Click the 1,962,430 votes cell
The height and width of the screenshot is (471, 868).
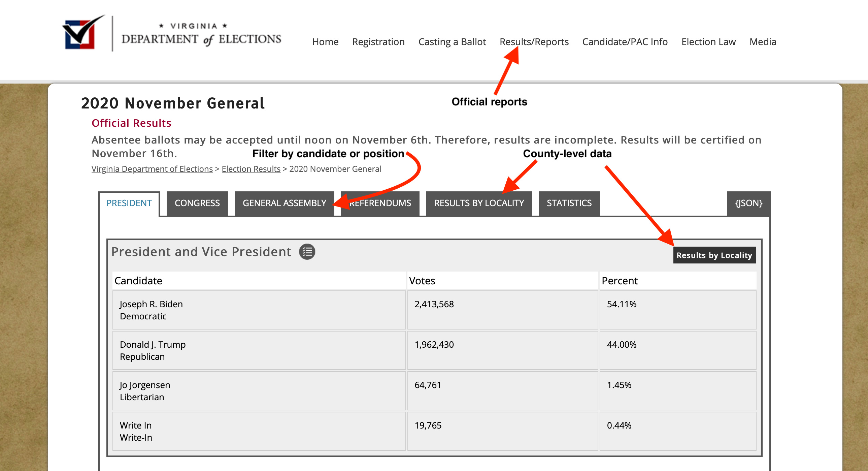pos(502,350)
